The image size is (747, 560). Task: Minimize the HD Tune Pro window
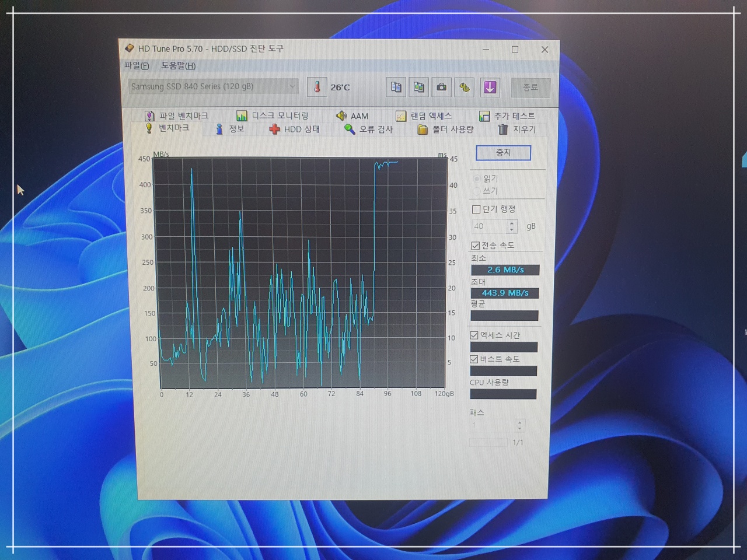[486, 50]
